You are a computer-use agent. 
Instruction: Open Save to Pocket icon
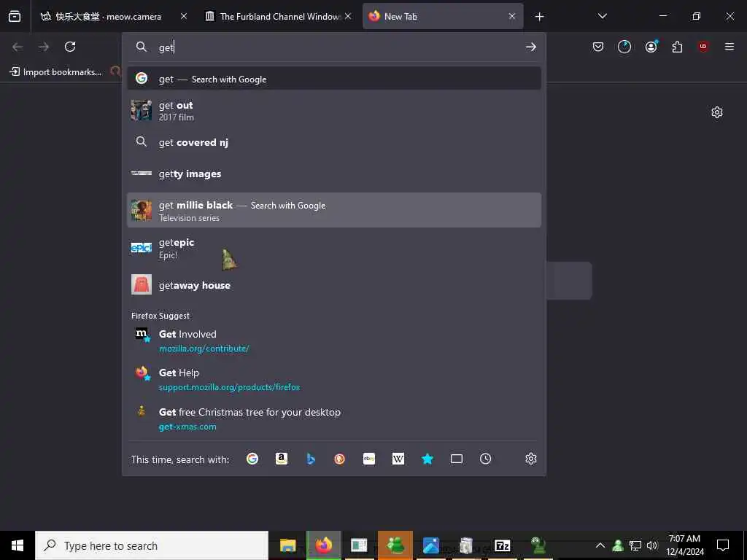[x=598, y=47]
